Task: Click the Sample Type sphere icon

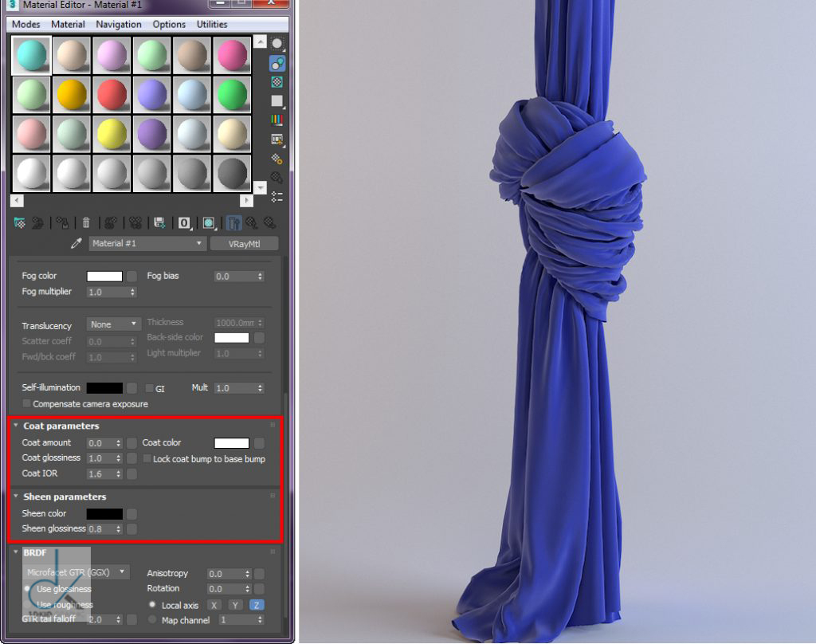Action: click(x=277, y=44)
